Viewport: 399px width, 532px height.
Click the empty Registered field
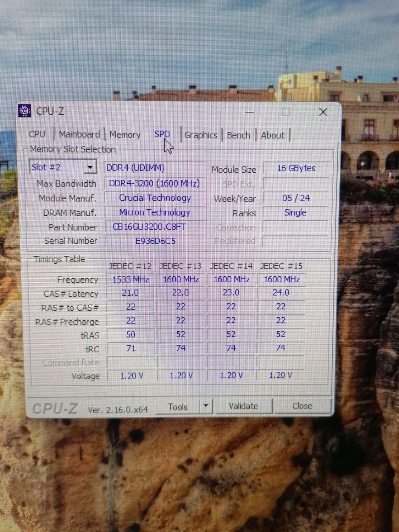[296, 241]
